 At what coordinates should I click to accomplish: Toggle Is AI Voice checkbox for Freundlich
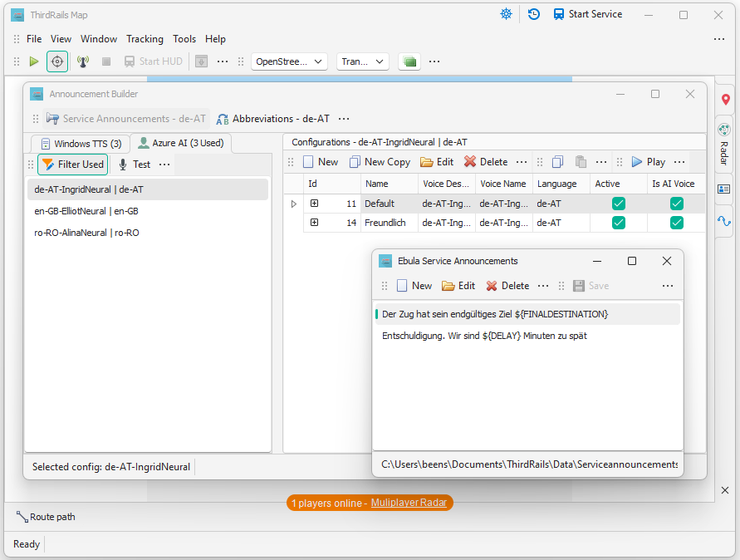click(677, 223)
